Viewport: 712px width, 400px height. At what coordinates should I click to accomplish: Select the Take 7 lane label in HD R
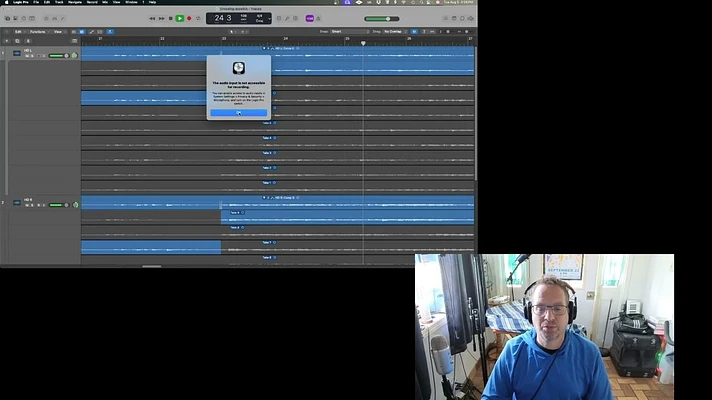(267, 242)
